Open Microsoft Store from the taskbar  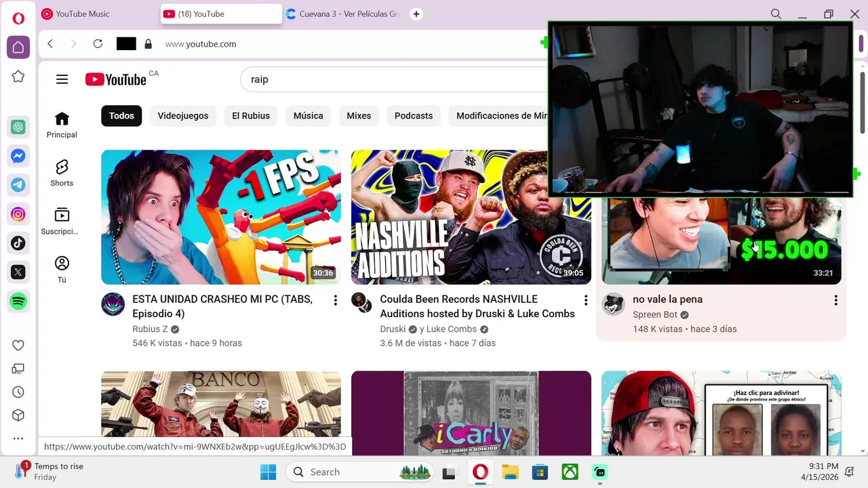[540, 472]
